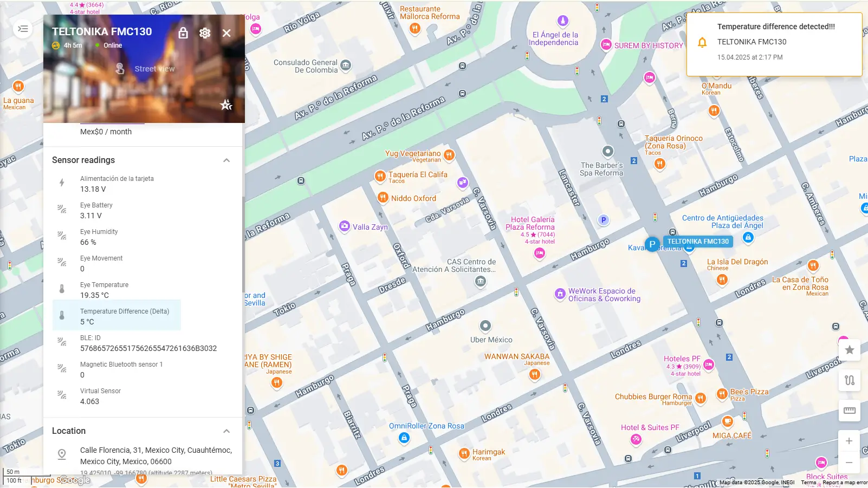Viewport: 868px width, 488px height.
Task: Open Street view for the device
Action: [145, 69]
